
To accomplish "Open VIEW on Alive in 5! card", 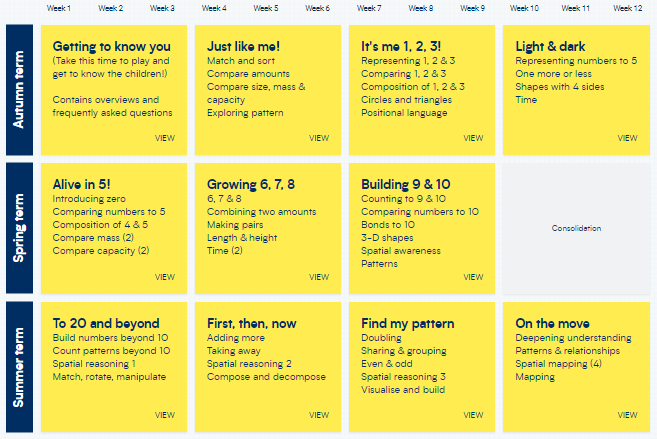I will click(x=165, y=277).
